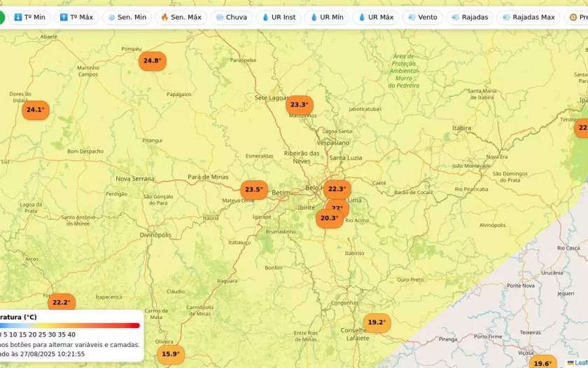Show the Rajadas Max layer

tap(527, 17)
